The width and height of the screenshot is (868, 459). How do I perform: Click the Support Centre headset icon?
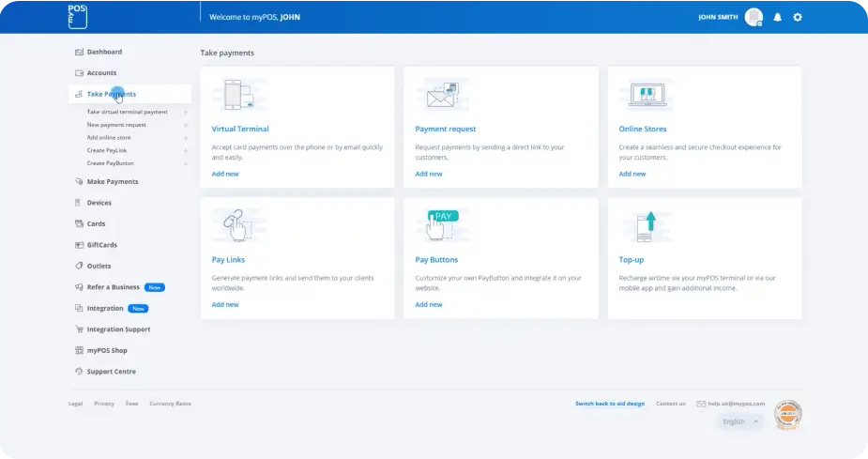click(79, 371)
